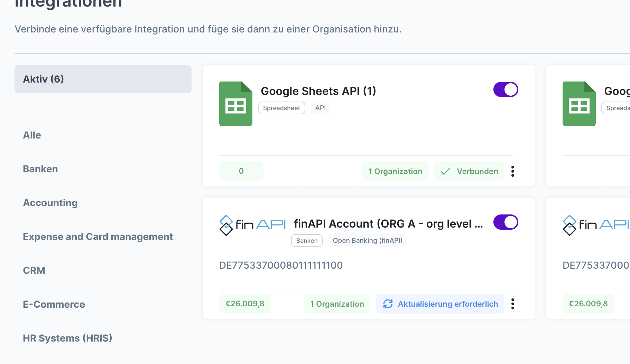630x364 pixels.
Task: Open the Accounting category
Action: tap(50, 203)
